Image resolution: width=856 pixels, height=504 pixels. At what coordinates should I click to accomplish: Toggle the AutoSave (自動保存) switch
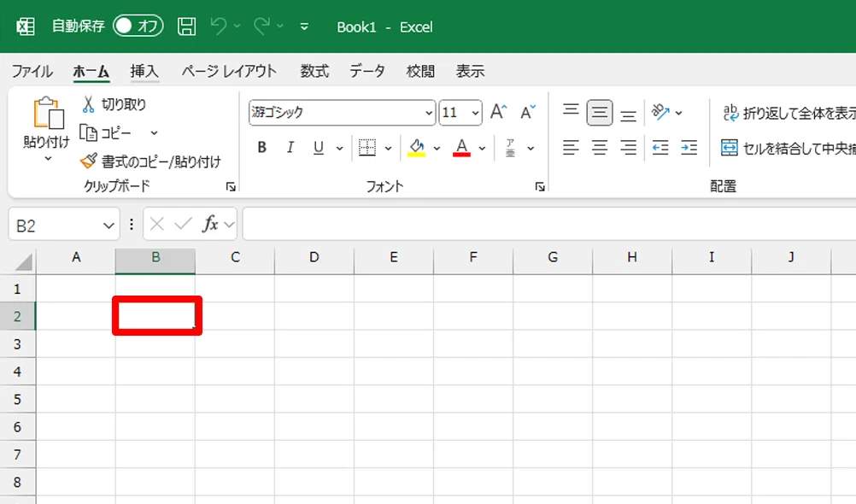138,26
